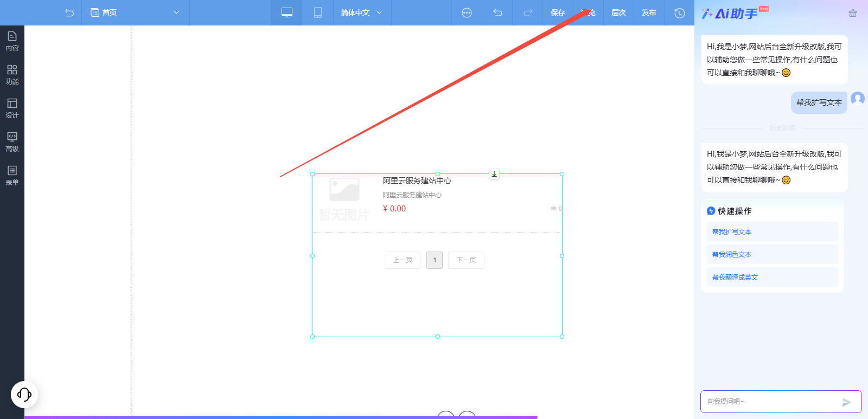The height and width of the screenshot is (419, 868).
Task: Switch to mobile preview mode
Action: point(318,12)
